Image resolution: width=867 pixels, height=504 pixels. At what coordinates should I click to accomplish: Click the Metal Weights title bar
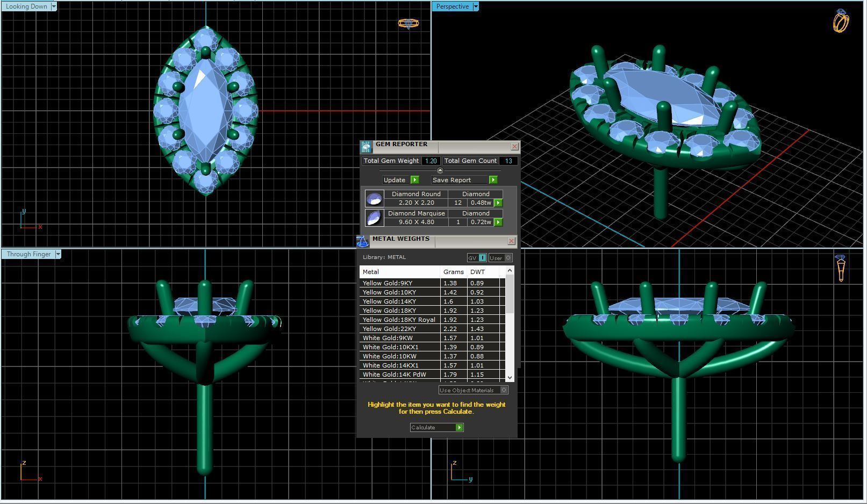[438, 241]
